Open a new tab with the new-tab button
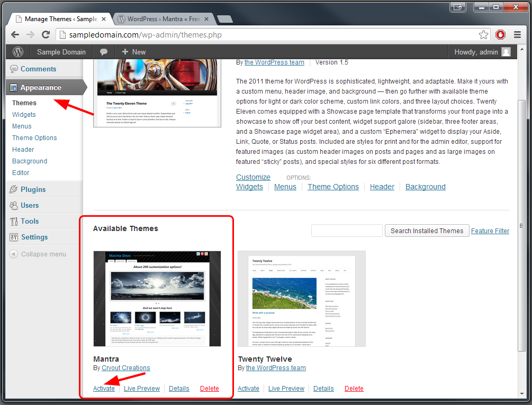 click(x=224, y=19)
